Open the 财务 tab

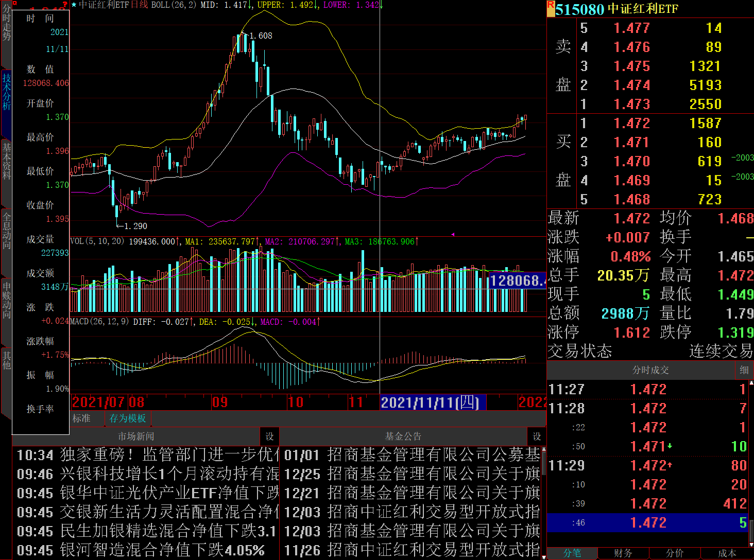click(623, 553)
